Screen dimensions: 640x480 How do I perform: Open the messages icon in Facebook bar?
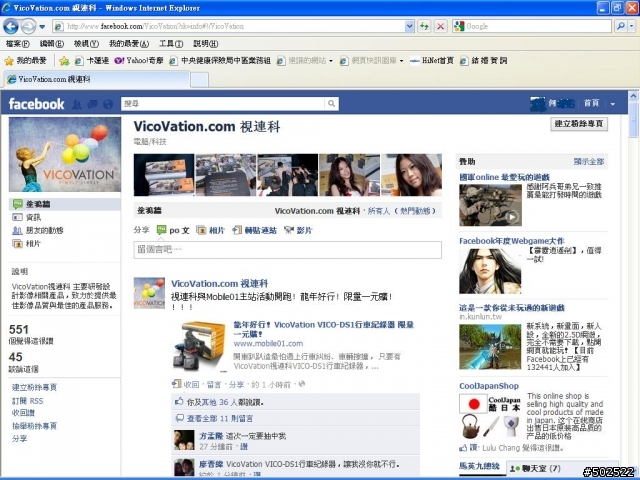(93, 104)
